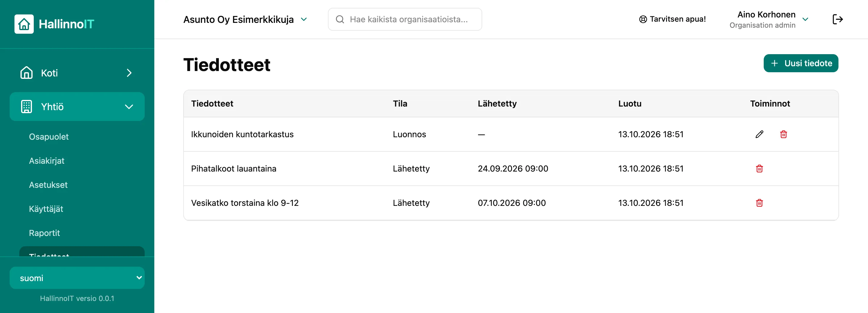
Task: Open Asiakirjat in the sidebar
Action: pyautogui.click(x=46, y=161)
